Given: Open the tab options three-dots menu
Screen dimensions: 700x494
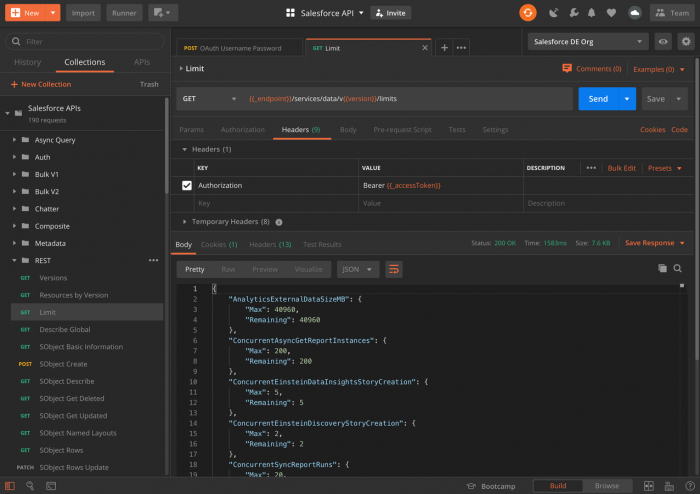Looking at the screenshot, I should pos(461,48).
